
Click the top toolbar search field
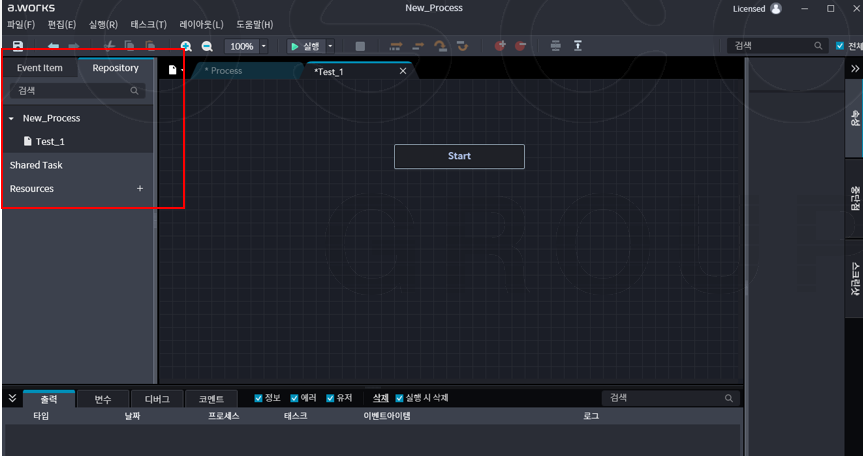click(x=778, y=46)
